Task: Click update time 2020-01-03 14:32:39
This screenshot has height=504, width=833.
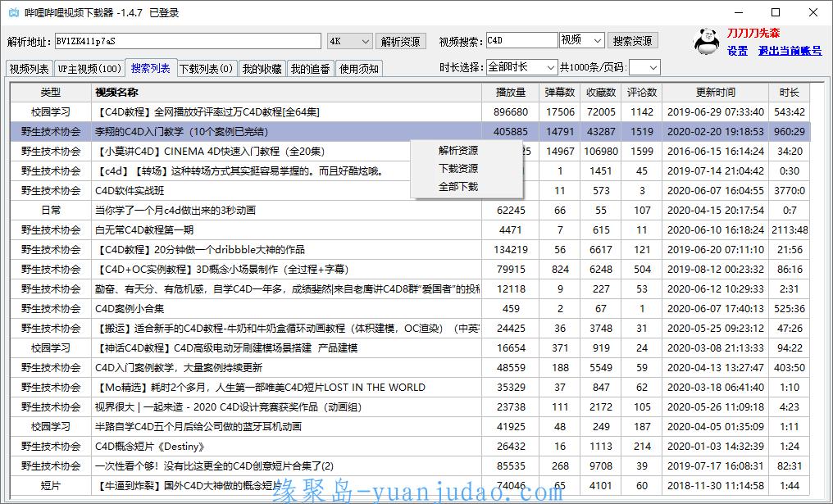Action: pyautogui.click(x=716, y=446)
